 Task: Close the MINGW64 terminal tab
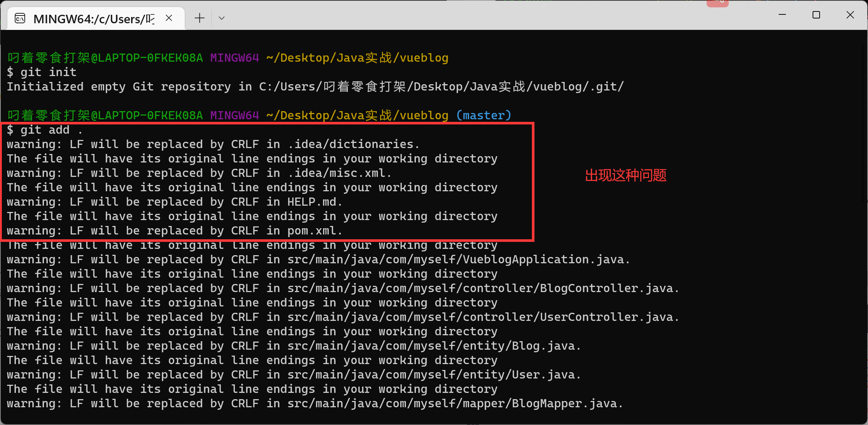point(169,18)
